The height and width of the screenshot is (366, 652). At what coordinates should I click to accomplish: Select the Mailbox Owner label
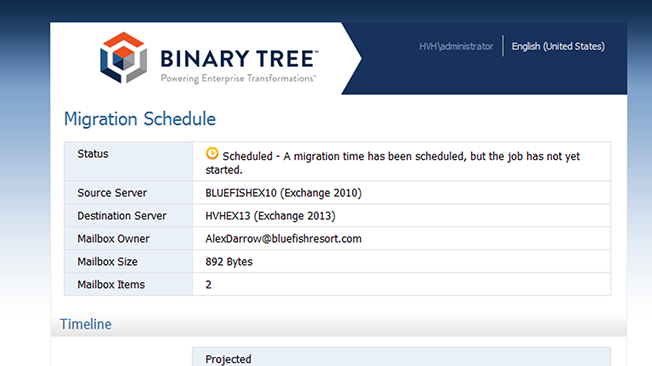[113, 239]
